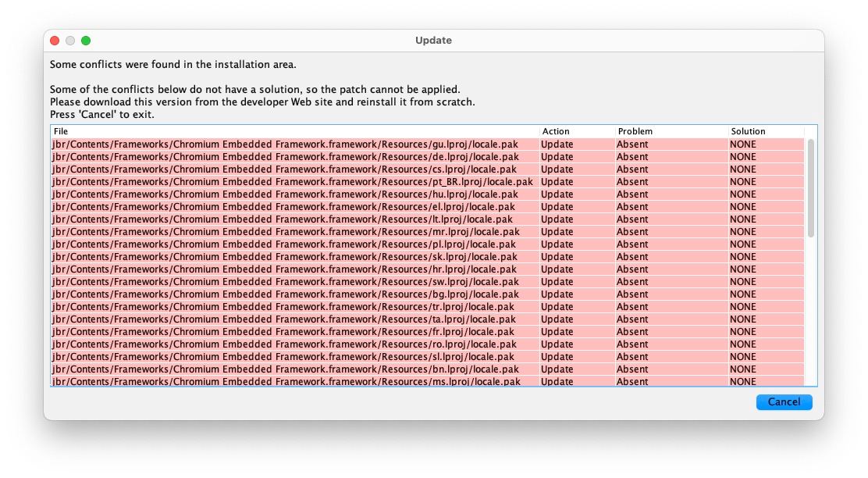Select the gu.lproj/locale.pak file row
The height and width of the screenshot is (478, 868).
[427, 144]
